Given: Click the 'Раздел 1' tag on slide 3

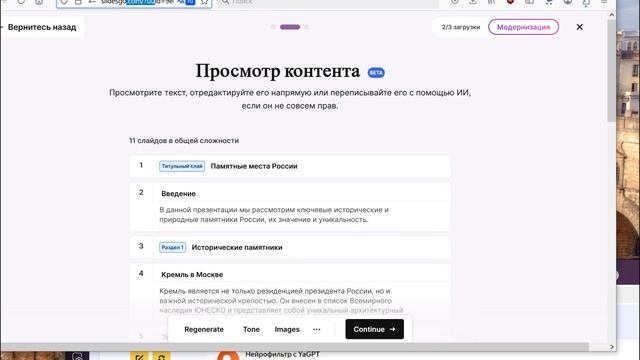Looking at the screenshot, I should pos(173,247).
